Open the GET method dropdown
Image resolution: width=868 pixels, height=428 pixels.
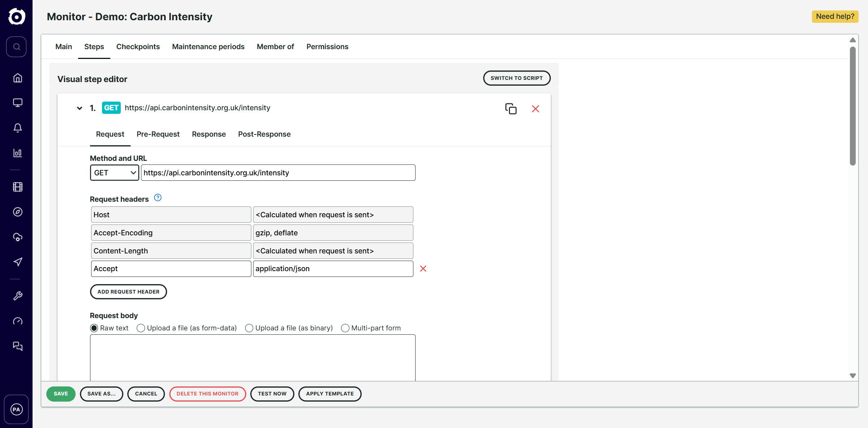(114, 173)
